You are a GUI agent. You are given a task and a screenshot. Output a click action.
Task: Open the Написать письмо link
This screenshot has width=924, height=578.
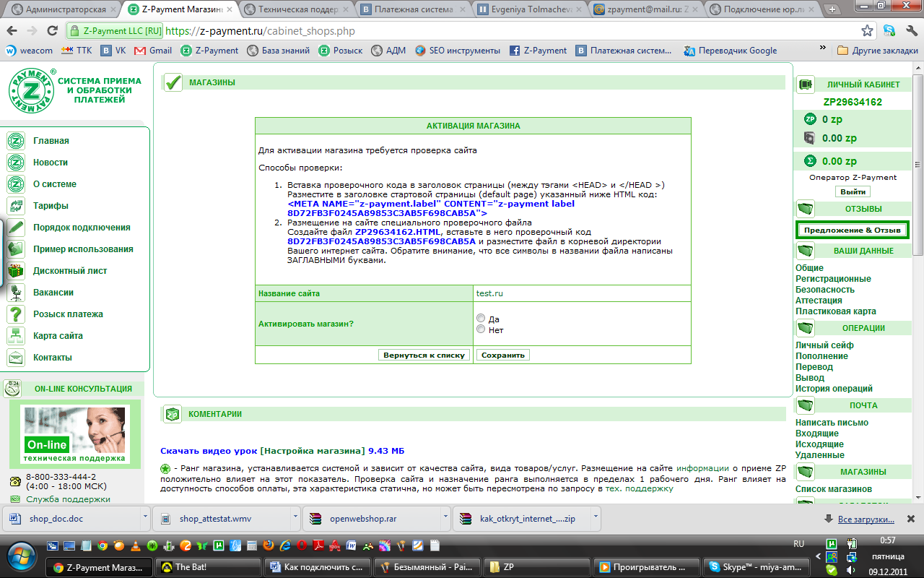click(832, 423)
